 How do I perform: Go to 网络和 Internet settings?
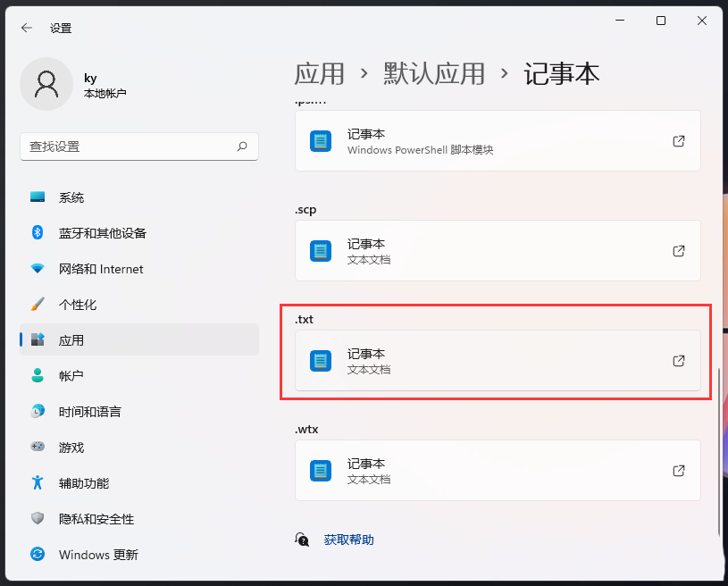click(100, 269)
